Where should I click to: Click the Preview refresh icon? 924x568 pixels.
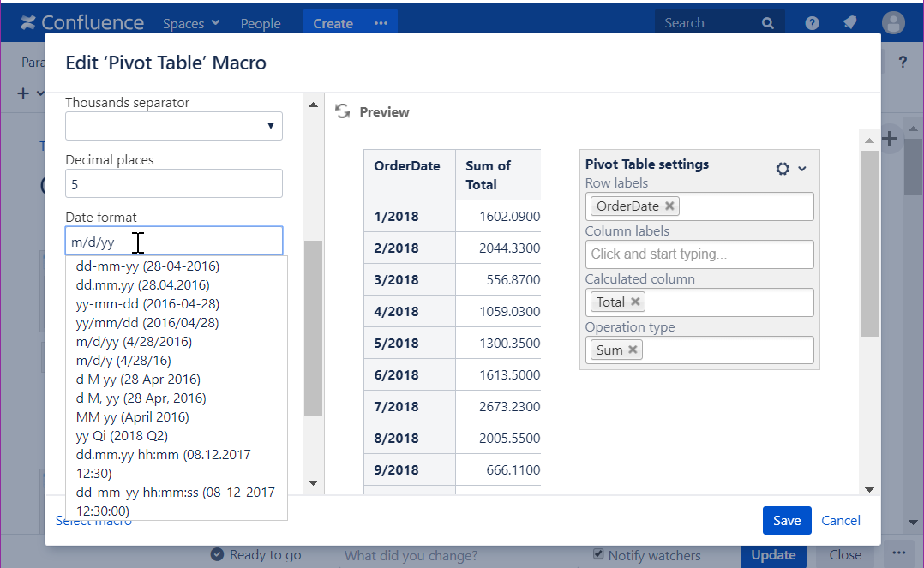[342, 111]
